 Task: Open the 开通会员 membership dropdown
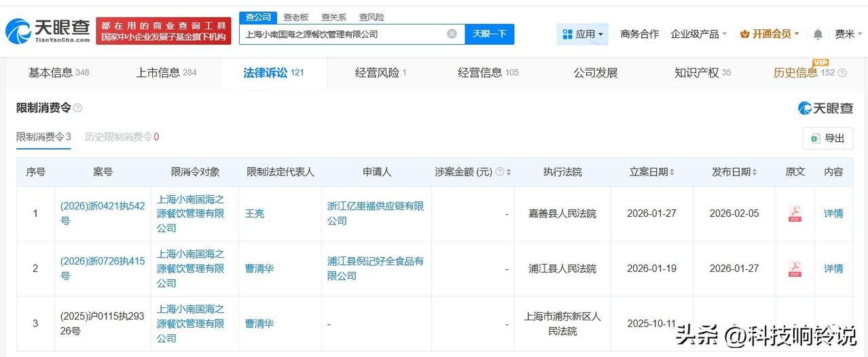(x=770, y=34)
